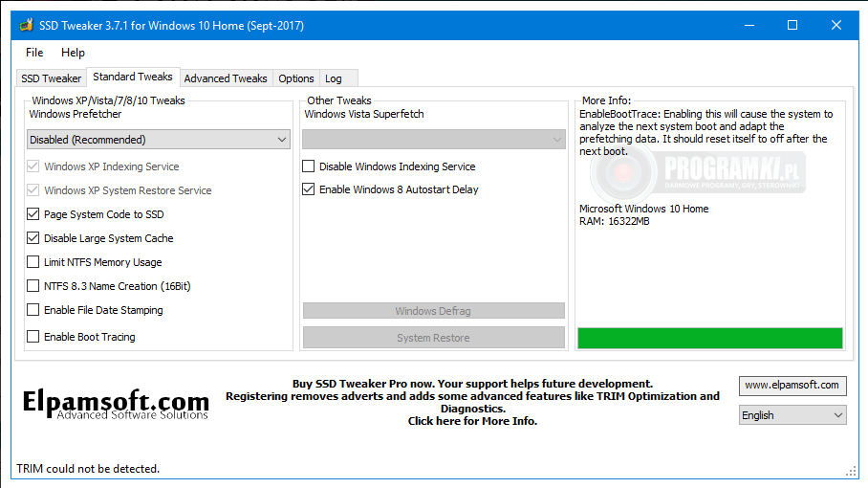Image resolution: width=868 pixels, height=488 pixels.
Task: Click the EnableBootTrace description text
Action: pyautogui.click(x=705, y=132)
